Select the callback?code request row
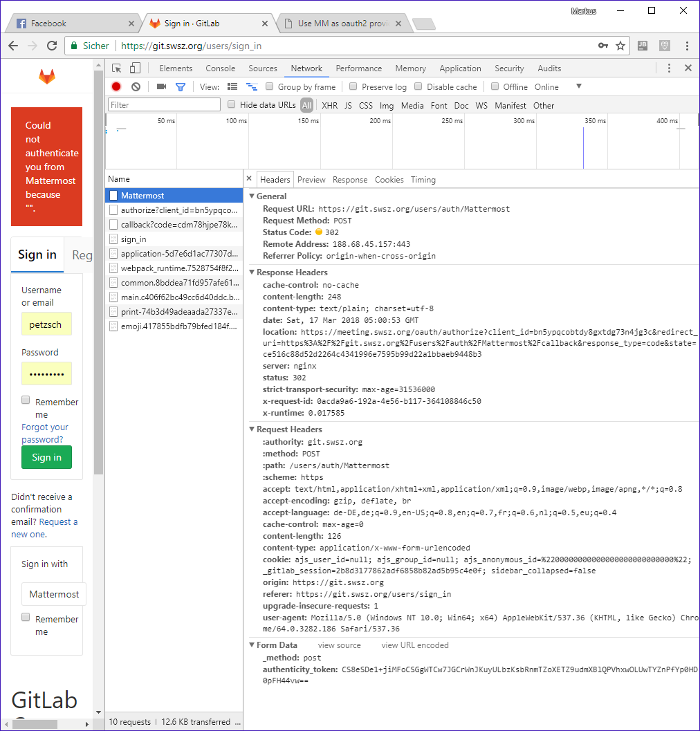700x731 pixels. (174, 225)
